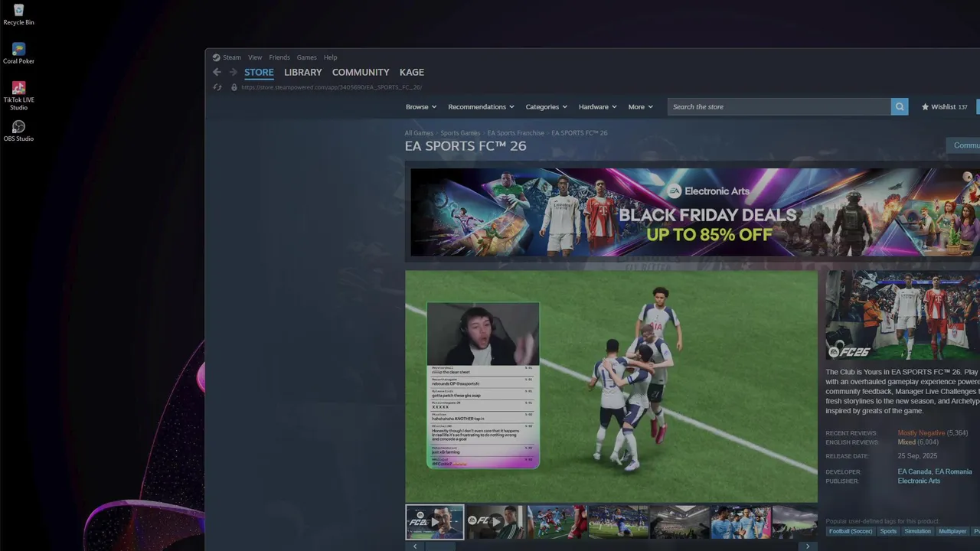Select the second FC26 trailer thumbnail
Viewport: 980px width, 551px height.
pyautogui.click(x=496, y=522)
